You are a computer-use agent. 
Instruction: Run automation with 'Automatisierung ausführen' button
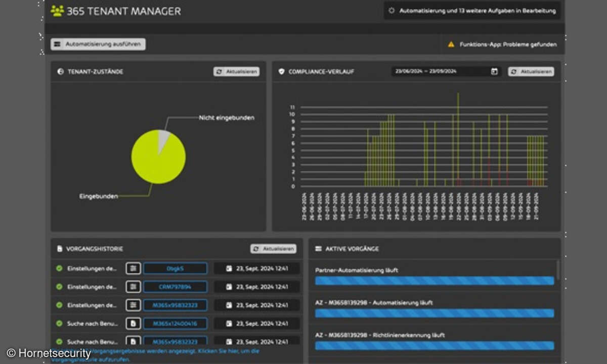click(98, 44)
